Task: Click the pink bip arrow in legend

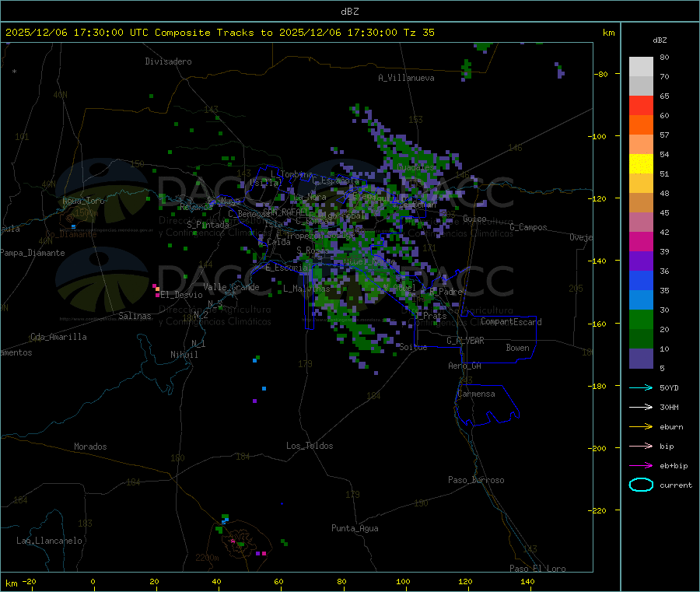Action: pos(641,446)
